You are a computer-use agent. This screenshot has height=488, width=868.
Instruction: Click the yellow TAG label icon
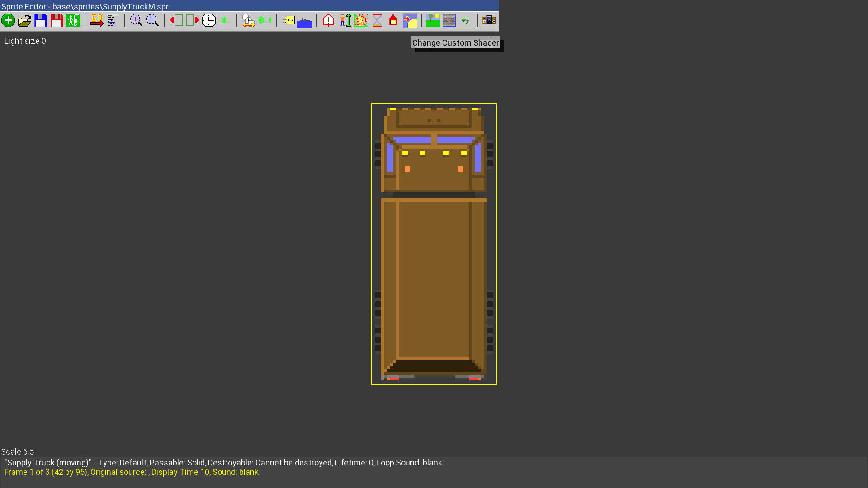pyautogui.click(x=288, y=20)
